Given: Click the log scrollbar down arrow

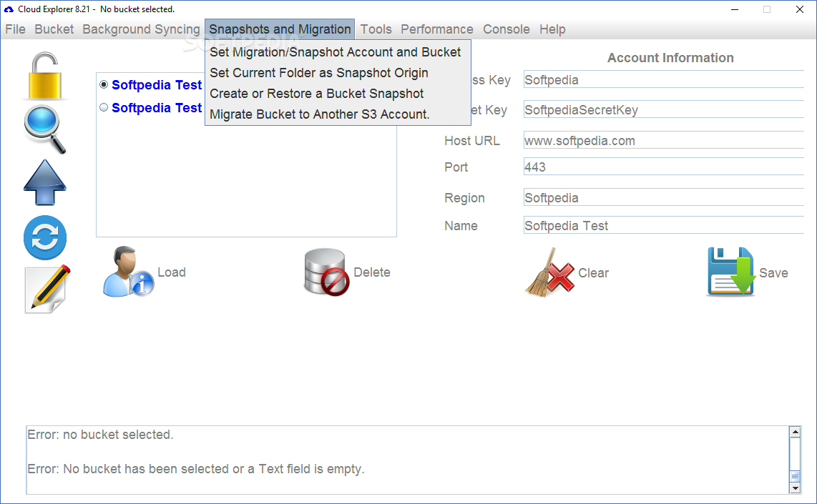Looking at the screenshot, I should click(795, 488).
